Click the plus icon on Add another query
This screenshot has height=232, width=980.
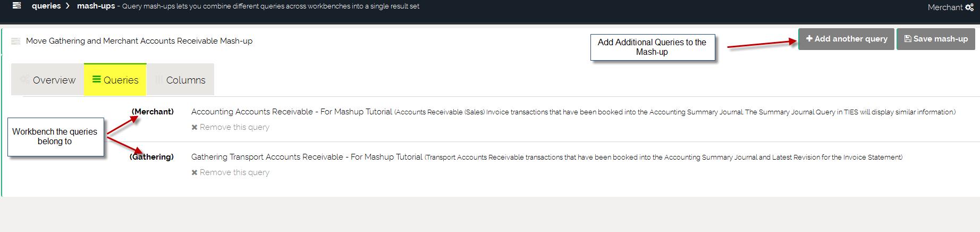click(x=809, y=39)
